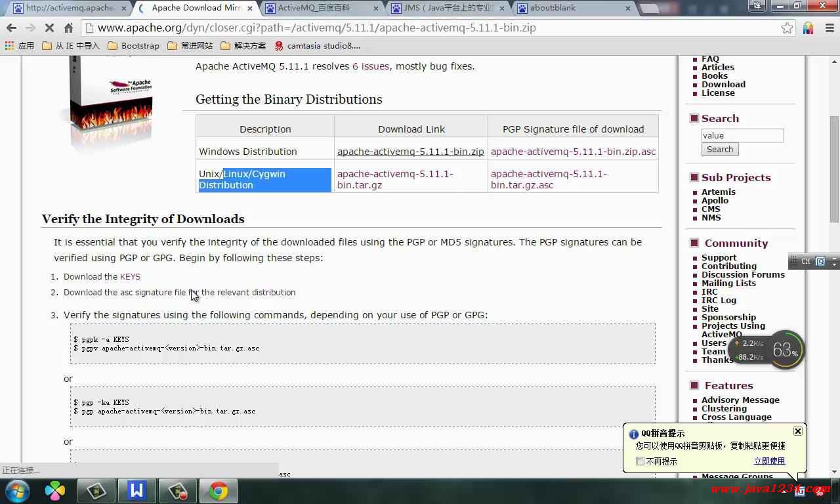Click the QQ pinyin icon in language bar
Image resolution: width=840 pixels, height=504 pixels.
click(820, 261)
